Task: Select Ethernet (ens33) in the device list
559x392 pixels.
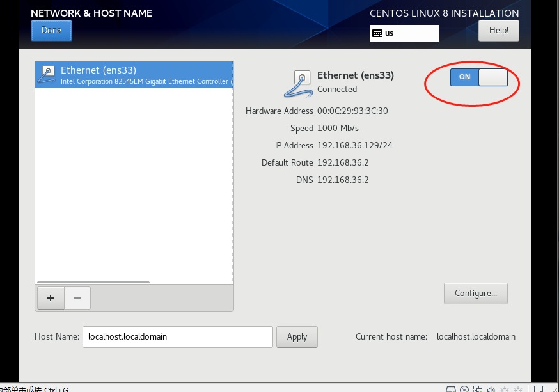Action: 134,75
